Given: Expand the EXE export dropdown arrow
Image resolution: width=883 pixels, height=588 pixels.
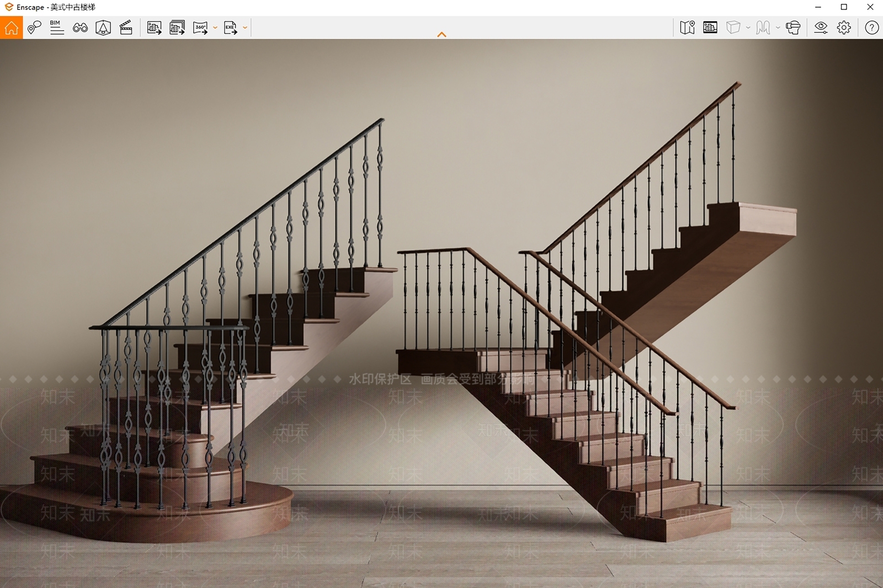Looking at the screenshot, I should point(245,28).
